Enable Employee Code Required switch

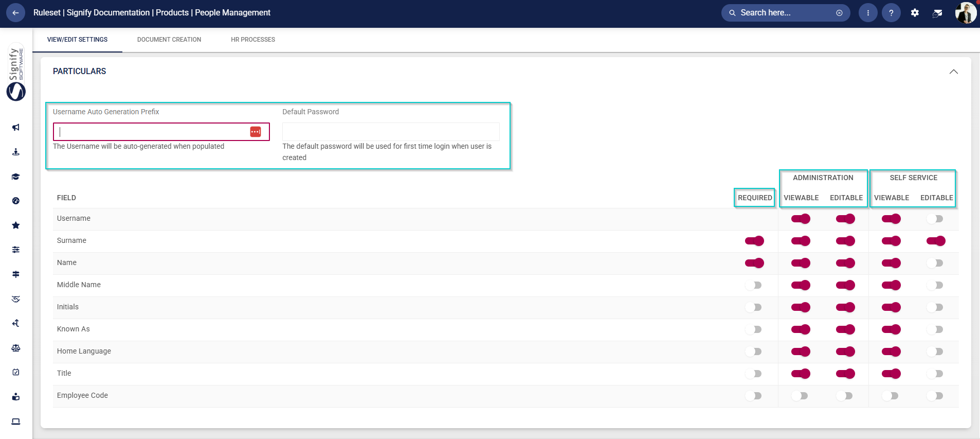click(x=754, y=396)
